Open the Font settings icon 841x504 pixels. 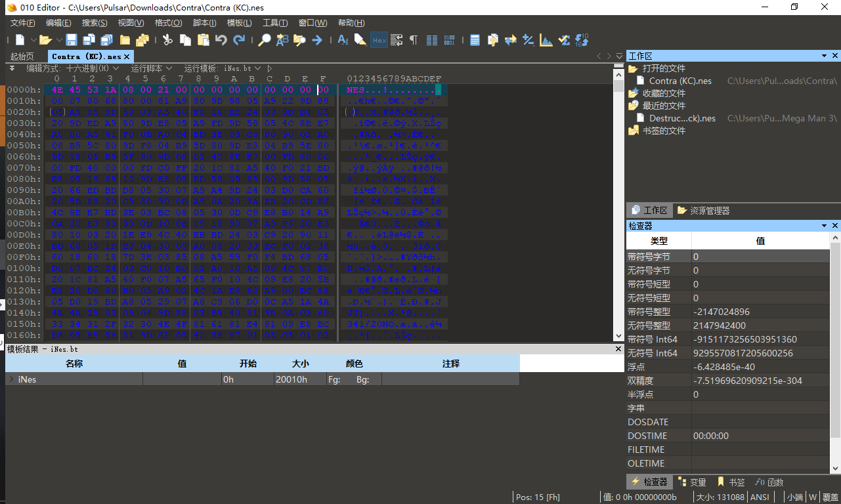pyautogui.click(x=343, y=40)
